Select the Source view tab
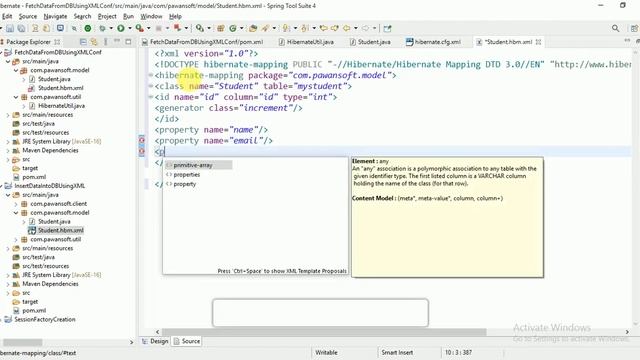Screen dimensions: 640x360 point(187,341)
